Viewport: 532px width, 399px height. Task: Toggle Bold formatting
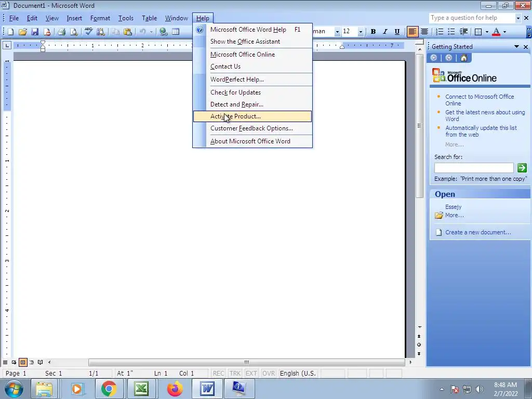click(373, 32)
